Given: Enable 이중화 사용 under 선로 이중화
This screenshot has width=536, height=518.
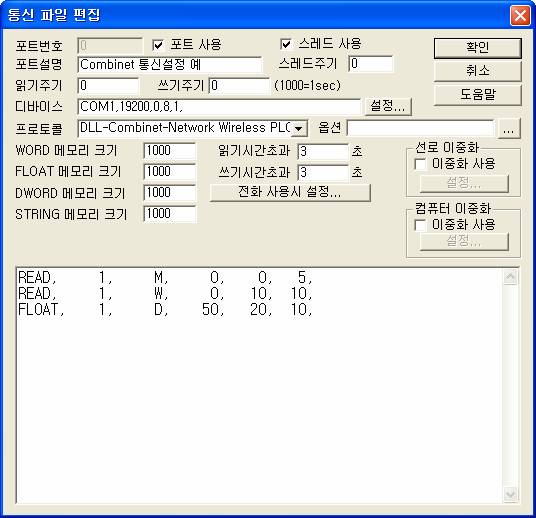Looking at the screenshot, I should click(x=420, y=164).
